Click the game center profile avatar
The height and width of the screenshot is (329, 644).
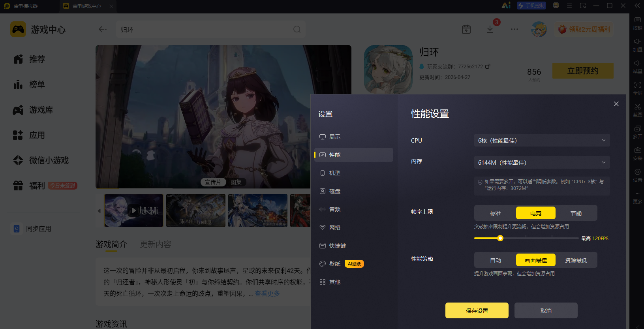539,29
